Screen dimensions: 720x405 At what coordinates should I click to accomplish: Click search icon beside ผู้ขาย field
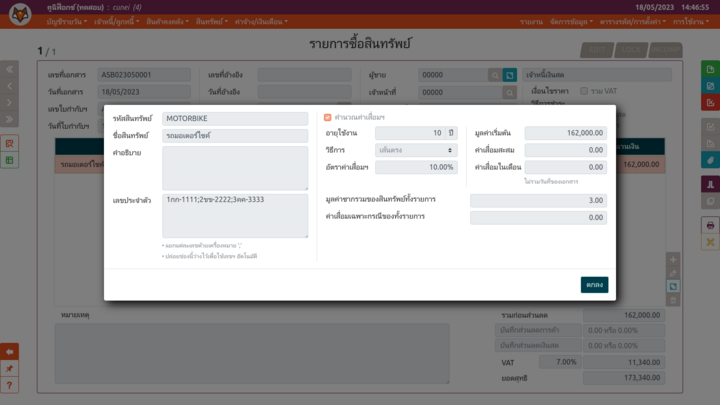[495, 75]
